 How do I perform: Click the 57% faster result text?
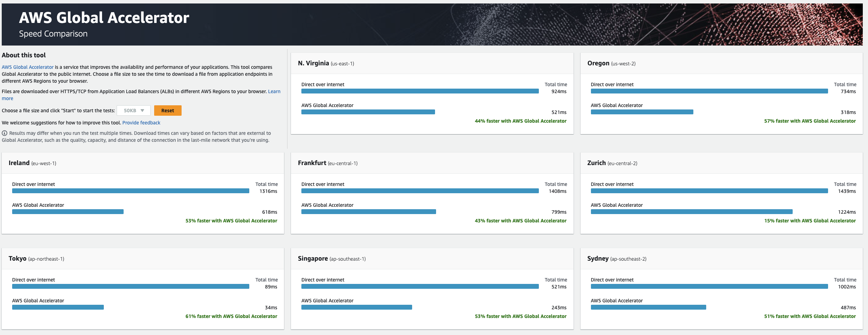pos(810,121)
